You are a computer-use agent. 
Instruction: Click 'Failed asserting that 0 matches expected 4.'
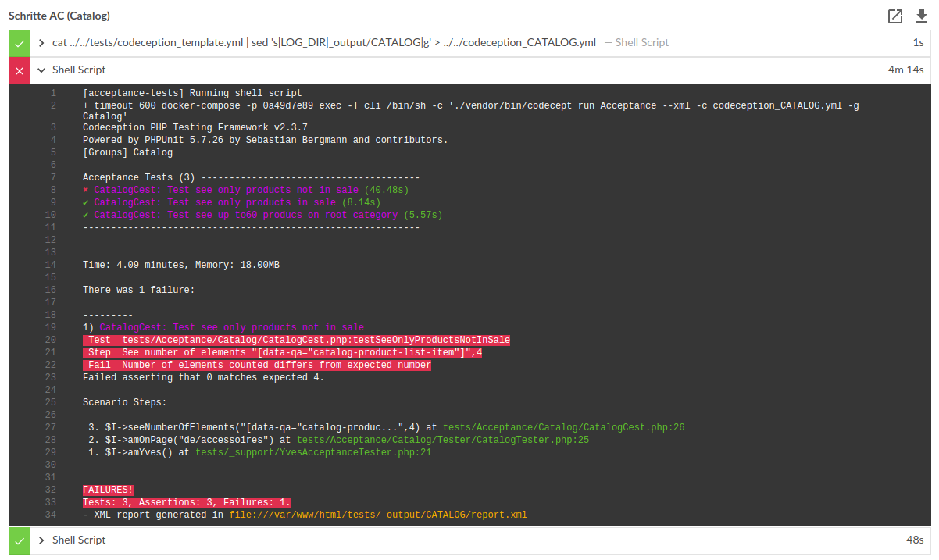(x=204, y=377)
